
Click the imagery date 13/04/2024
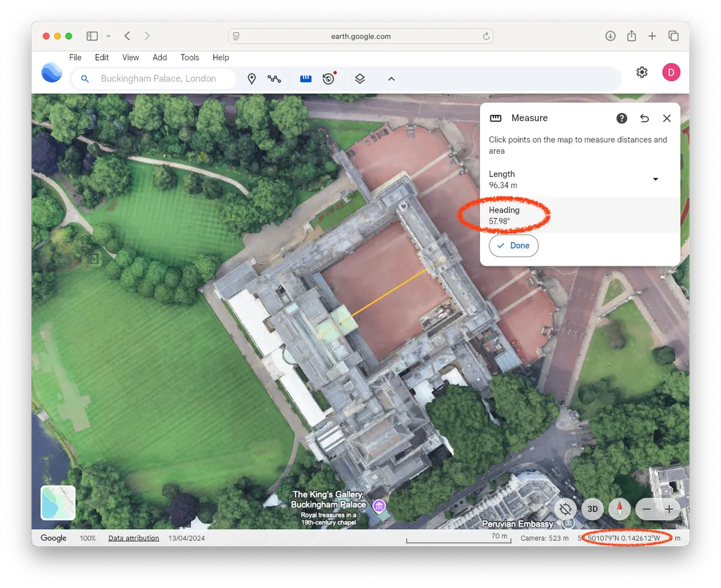pyautogui.click(x=186, y=538)
